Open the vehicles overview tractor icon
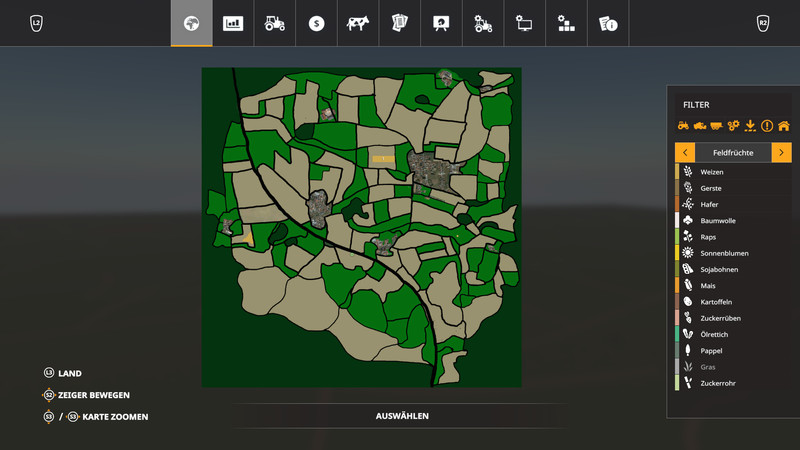Image resolution: width=800 pixels, height=450 pixels. [x=275, y=23]
